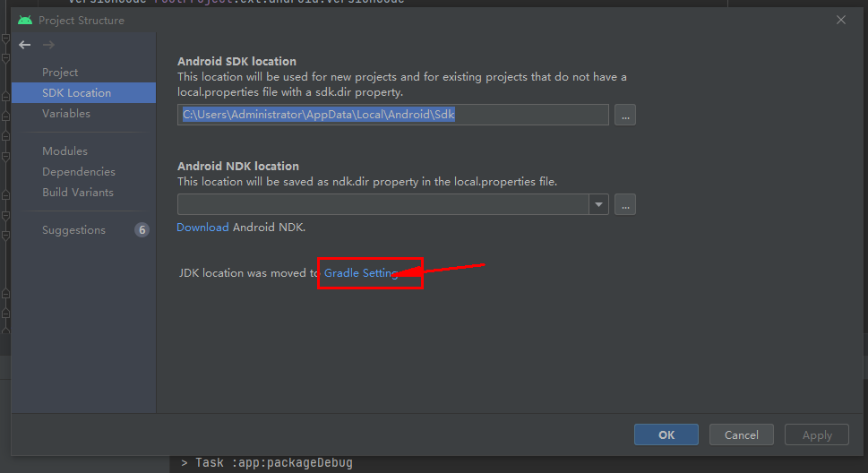Open Dependencies section
Image resolution: width=868 pixels, height=473 pixels.
[79, 172]
